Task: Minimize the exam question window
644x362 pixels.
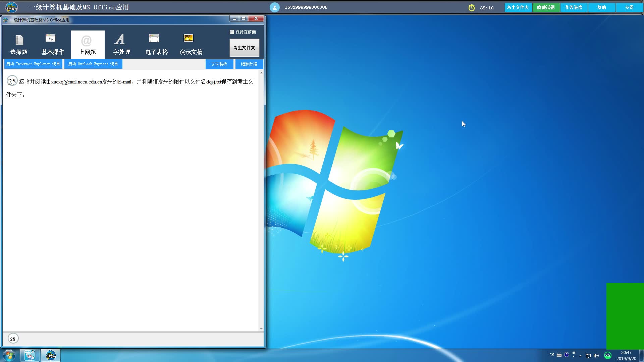Action: (234, 19)
